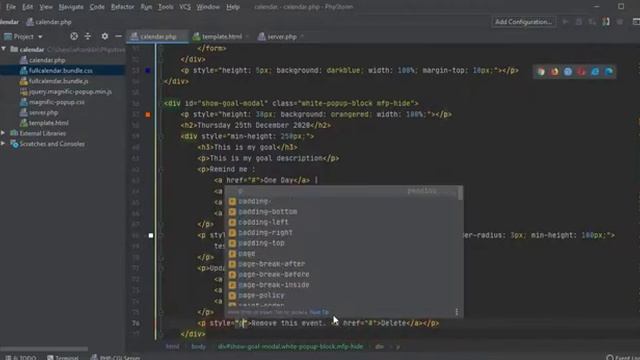
Task: Open Firefox browser preview icon
Action: point(554,72)
